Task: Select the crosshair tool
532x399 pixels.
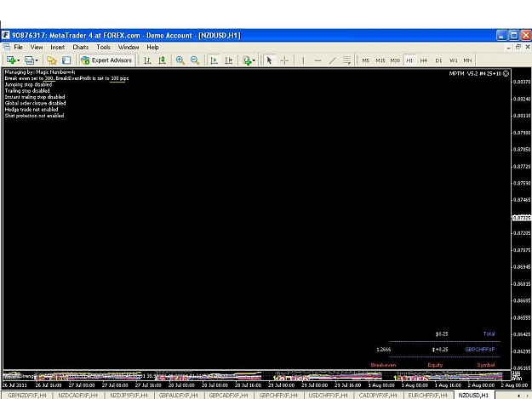Action: coord(284,60)
